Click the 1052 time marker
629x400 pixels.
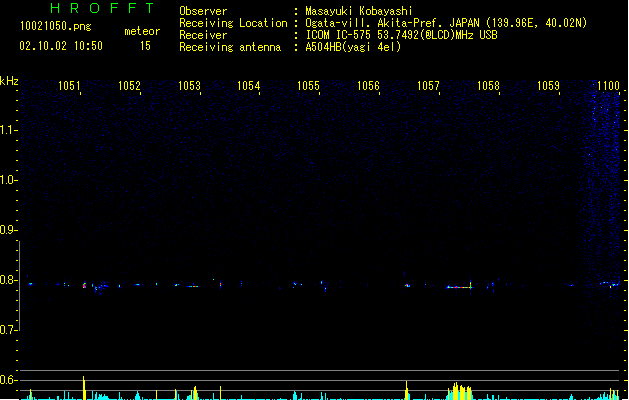point(129,86)
